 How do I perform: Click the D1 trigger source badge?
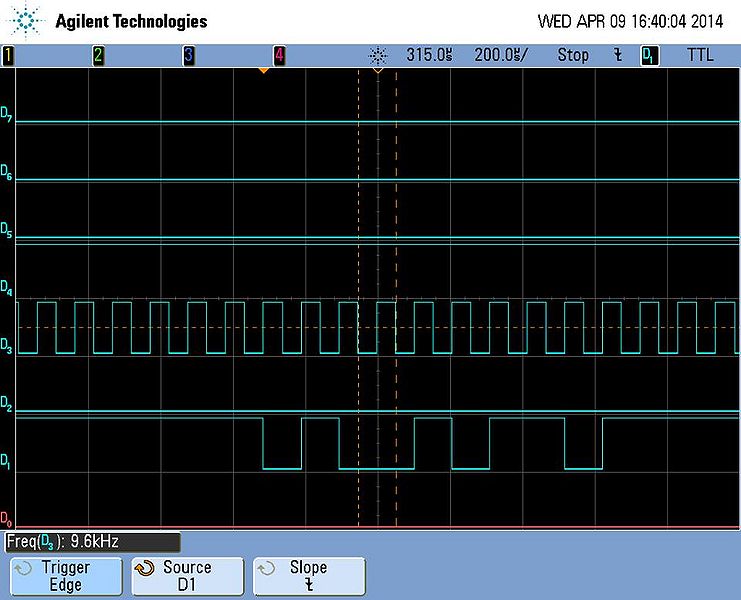point(649,56)
